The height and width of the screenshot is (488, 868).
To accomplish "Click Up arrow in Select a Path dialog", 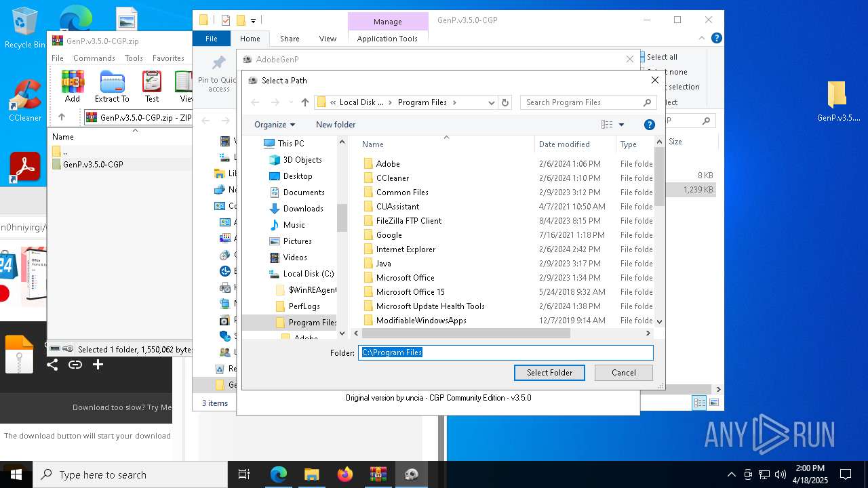I will click(x=305, y=102).
